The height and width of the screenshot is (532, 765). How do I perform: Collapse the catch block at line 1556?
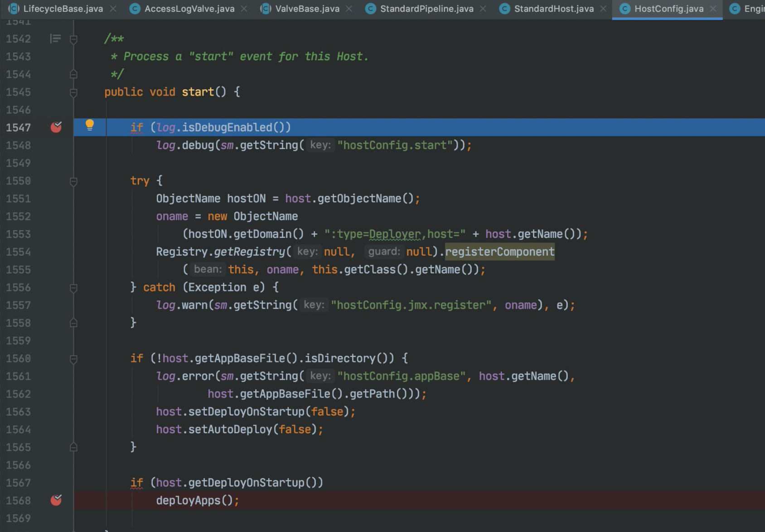[73, 288]
